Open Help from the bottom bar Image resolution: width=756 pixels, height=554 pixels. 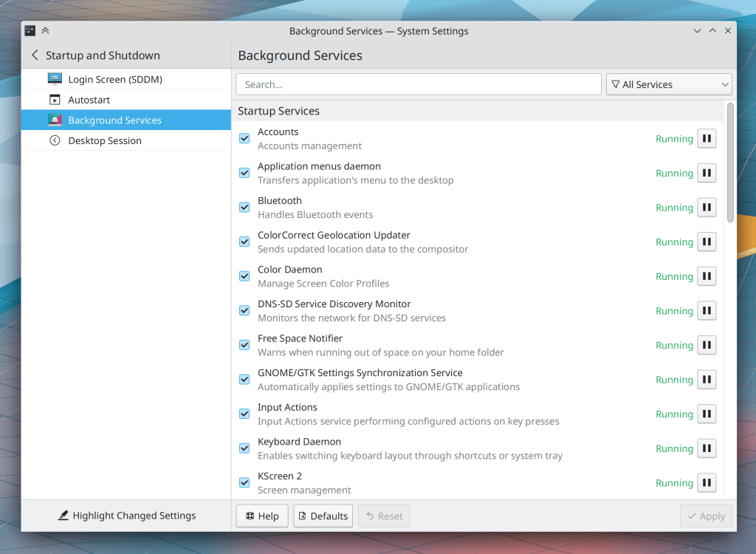point(262,516)
